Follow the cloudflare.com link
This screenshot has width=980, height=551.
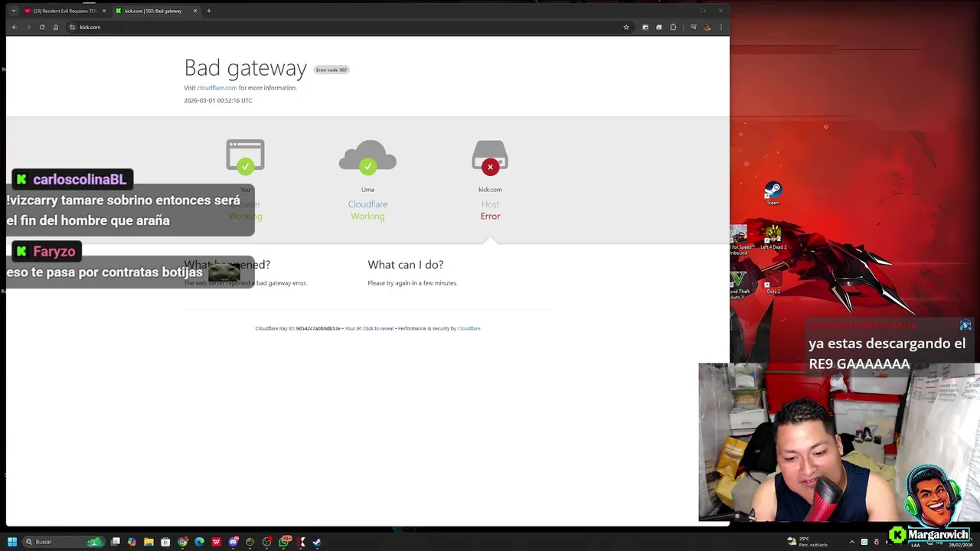[217, 88]
